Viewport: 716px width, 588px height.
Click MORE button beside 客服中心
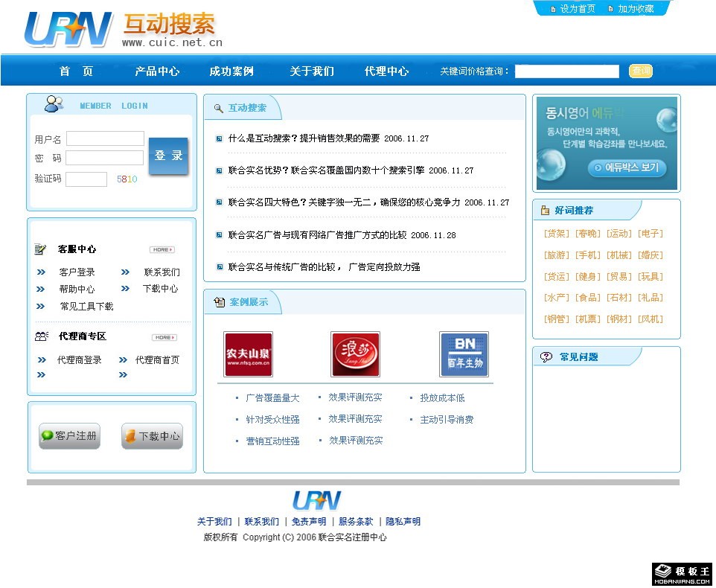pos(162,250)
